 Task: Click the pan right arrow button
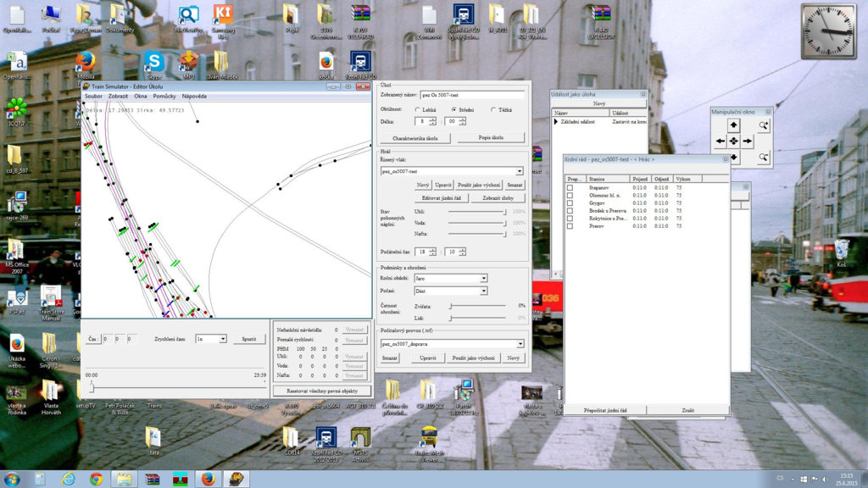coord(748,141)
